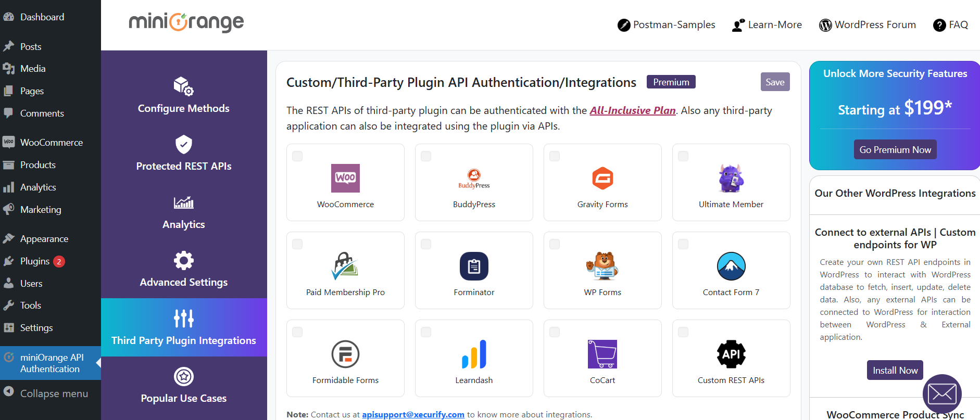980x420 pixels.
Task: Click the Plugins update count badge
Action: click(x=59, y=261)
